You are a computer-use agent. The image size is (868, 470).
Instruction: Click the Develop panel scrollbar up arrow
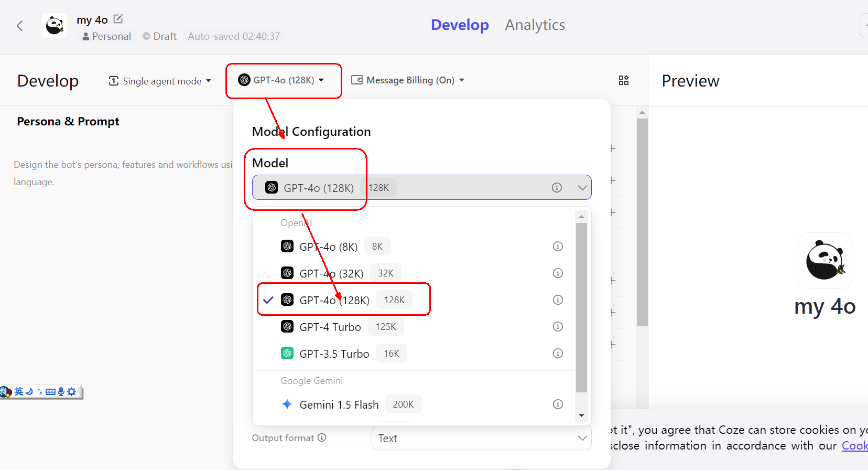pos(642,112)
